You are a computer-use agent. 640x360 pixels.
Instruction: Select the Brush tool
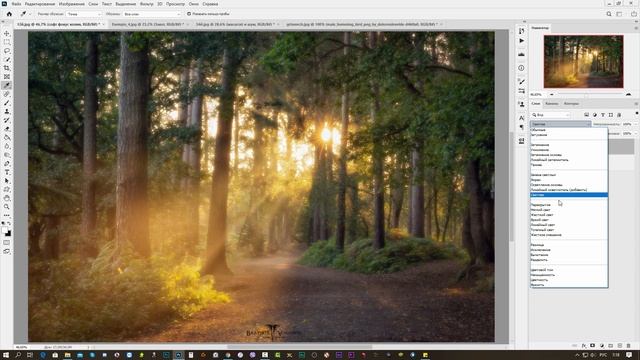coord(7,103)
